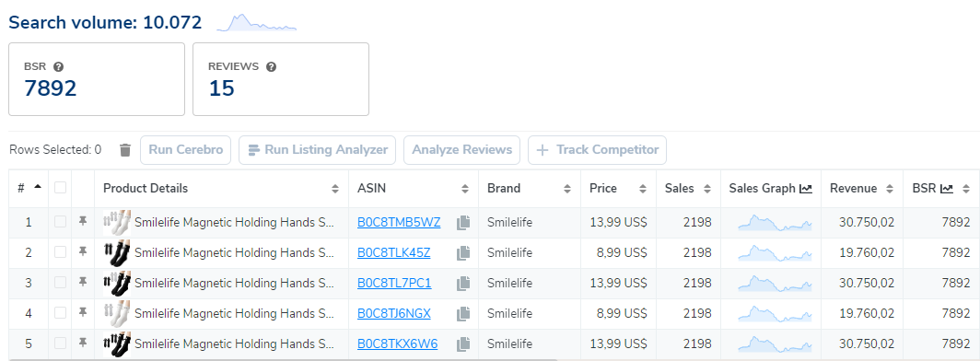This screenshot has height=361, width=980.
Task: Click row 1 revenue 30.750,02
Action: pos(866,222)
